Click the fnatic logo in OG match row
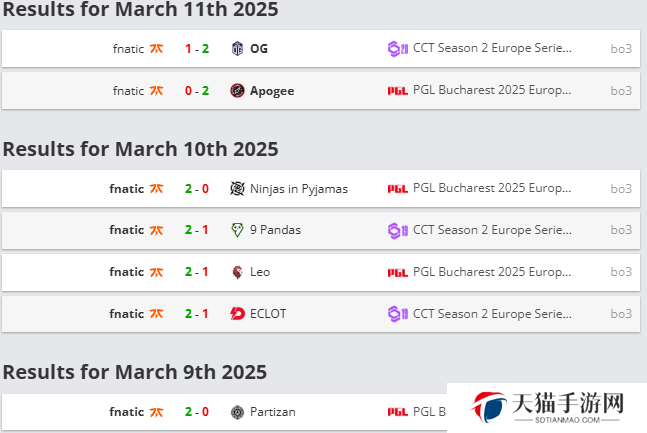The height and width of the screenshot is (433, 647). [x=156, y=49]
